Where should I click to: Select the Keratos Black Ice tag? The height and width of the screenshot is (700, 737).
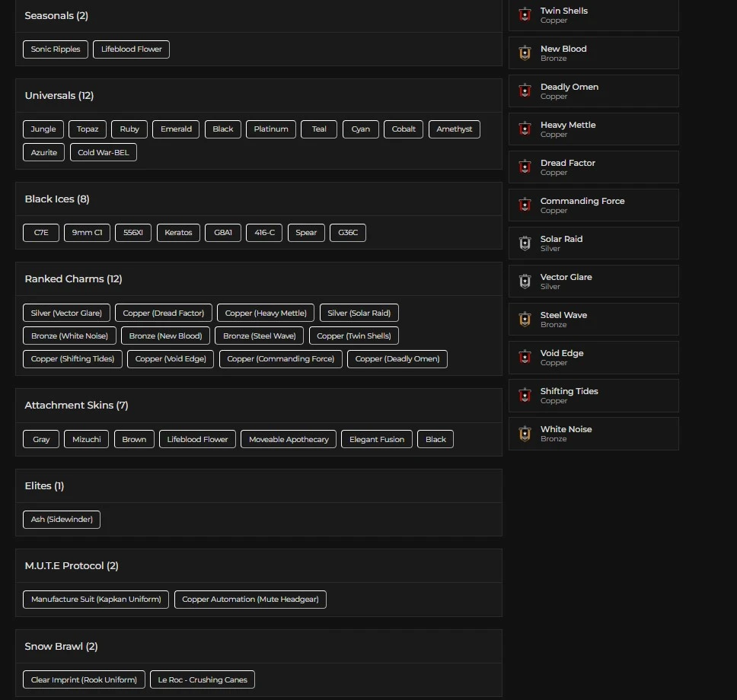178,233
